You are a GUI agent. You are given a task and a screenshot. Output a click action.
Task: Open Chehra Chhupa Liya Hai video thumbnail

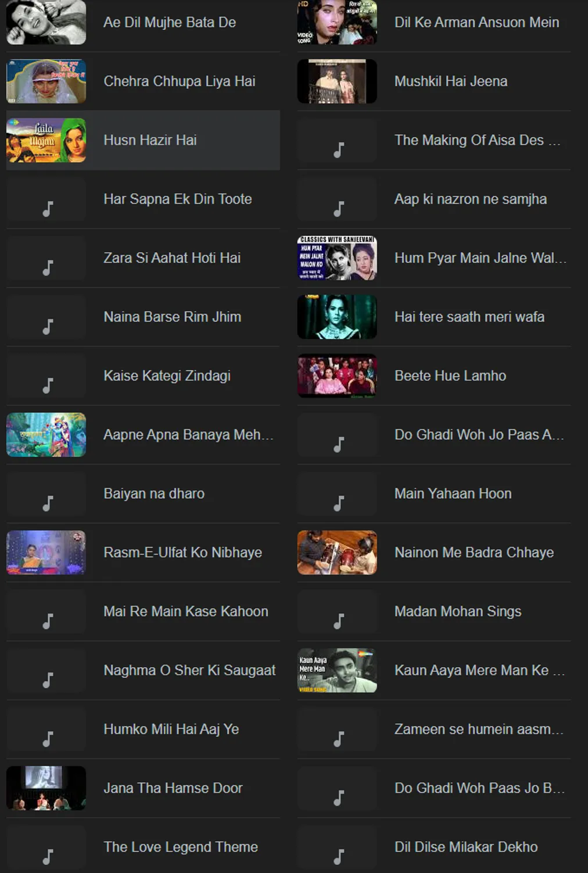click(x=46, y=81)
